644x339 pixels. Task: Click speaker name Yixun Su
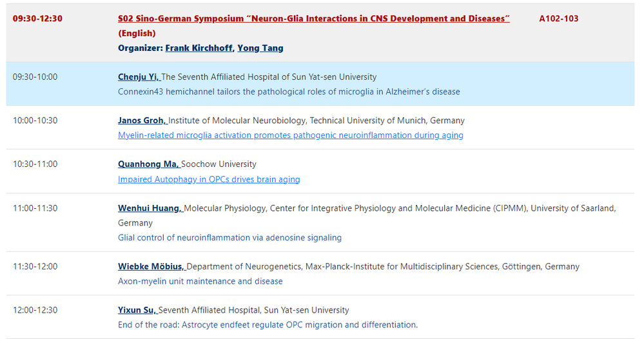coord(137,310)
